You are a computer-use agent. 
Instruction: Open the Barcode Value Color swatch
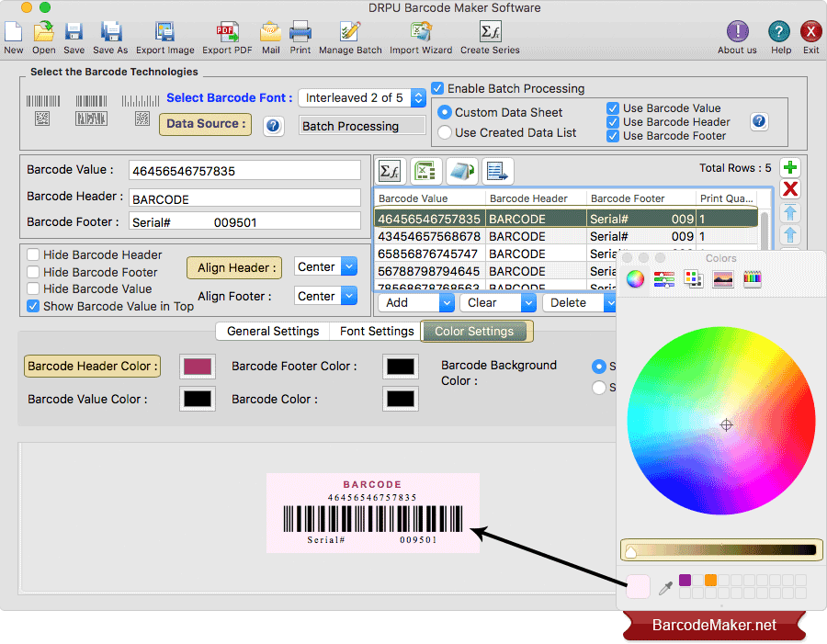(x=198, y=399)
